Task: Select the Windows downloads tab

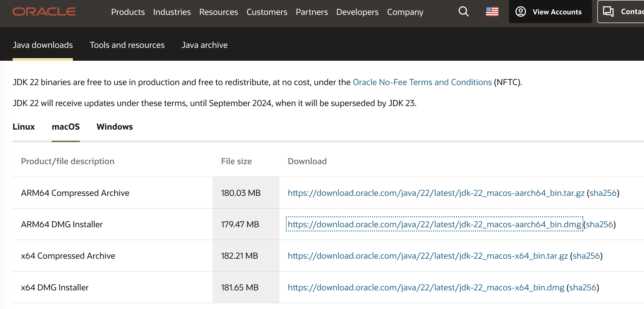Action: (x=115, y=127)
